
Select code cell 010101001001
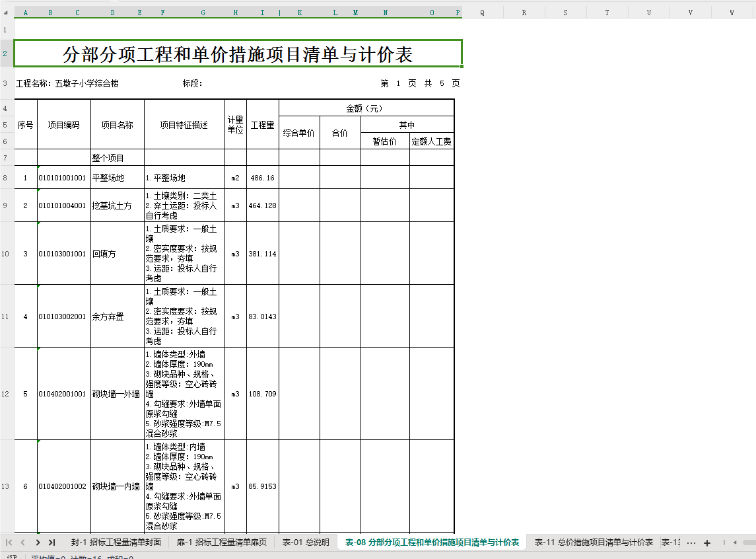tap(63, 178)
